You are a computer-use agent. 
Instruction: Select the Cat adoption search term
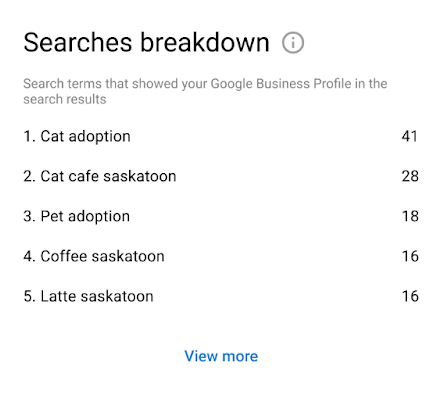click(x=85, y=136)
